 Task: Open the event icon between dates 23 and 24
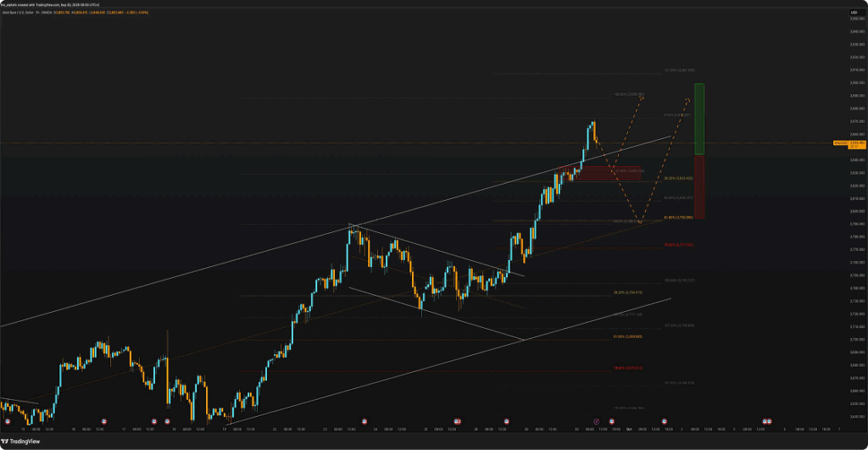[x=364, y=421]
